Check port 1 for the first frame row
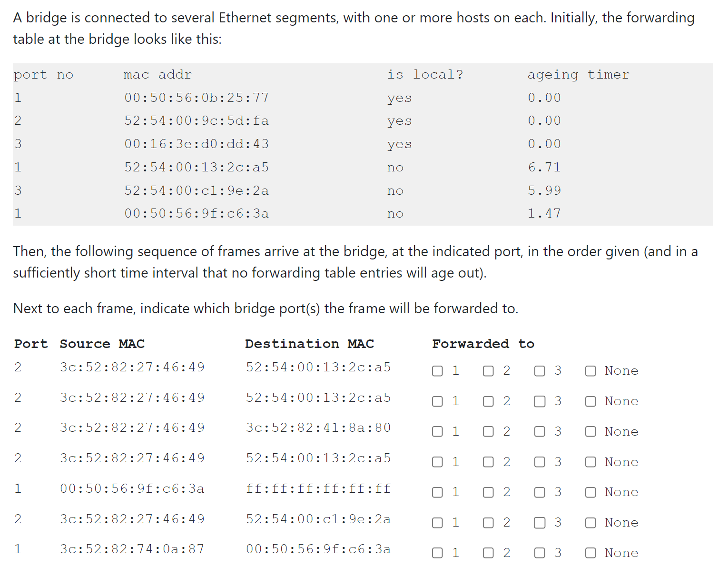This screenshot has width=728, height=577. pos(437,370)
